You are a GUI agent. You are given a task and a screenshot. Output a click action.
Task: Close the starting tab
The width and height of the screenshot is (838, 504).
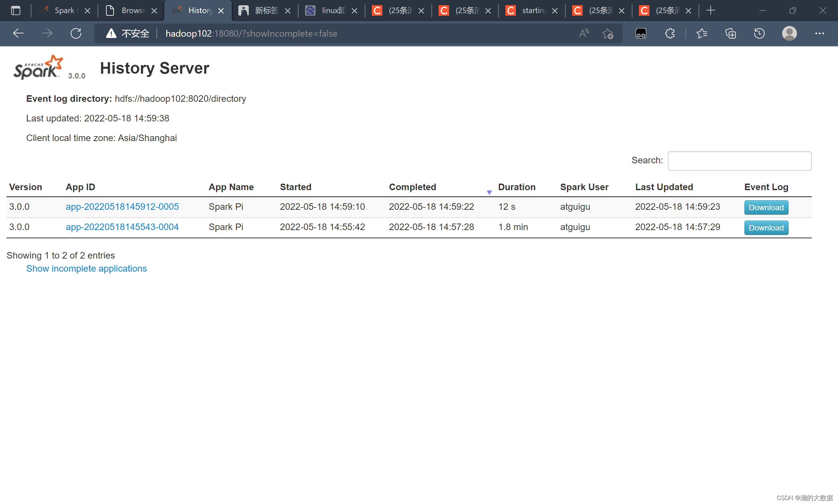pyautogui.click(x=555, y=11)
